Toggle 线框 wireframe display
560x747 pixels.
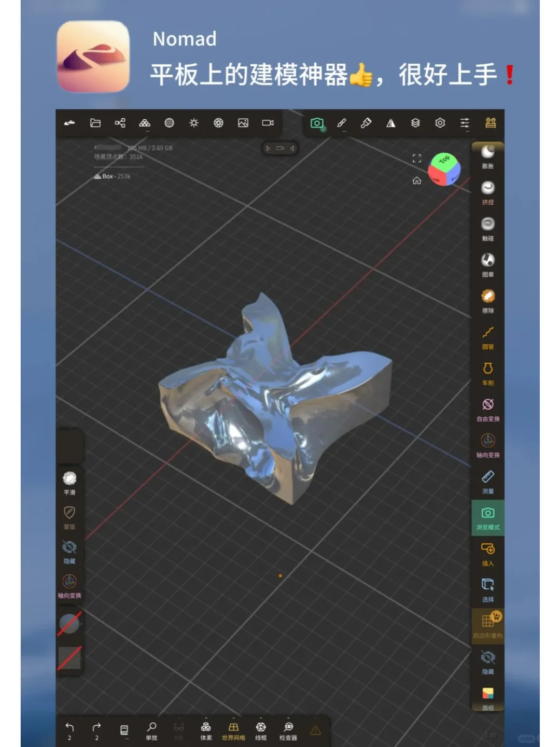[x=261, y=731]
